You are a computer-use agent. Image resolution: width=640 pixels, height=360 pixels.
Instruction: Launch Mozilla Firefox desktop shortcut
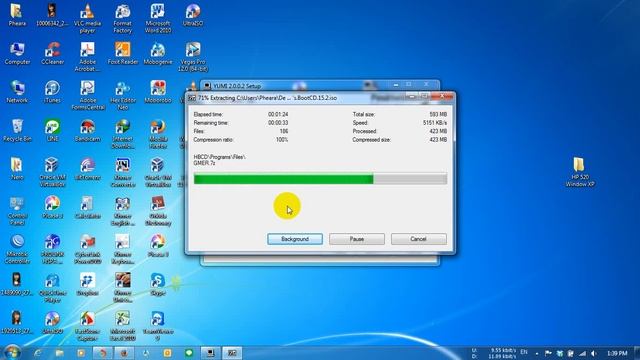[x=158, y=134]
